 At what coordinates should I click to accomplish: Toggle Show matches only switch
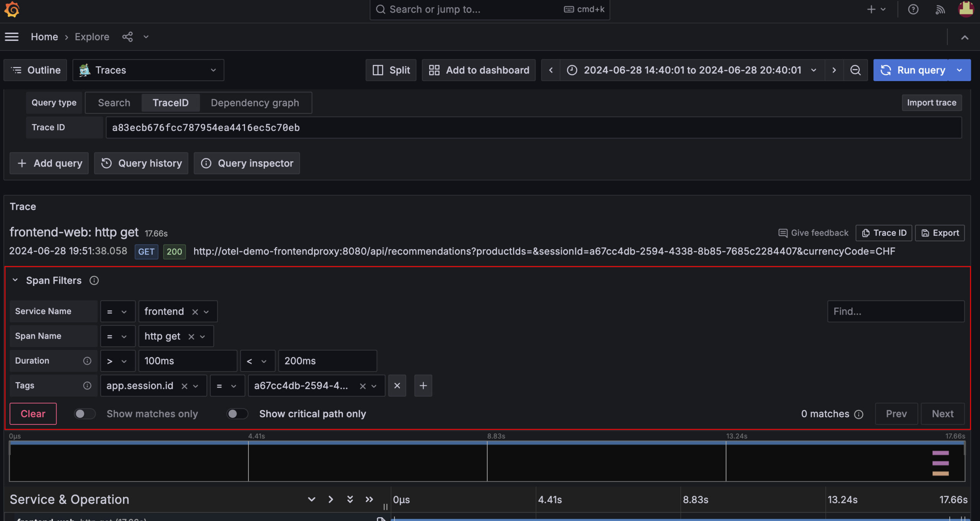[84, 413]
